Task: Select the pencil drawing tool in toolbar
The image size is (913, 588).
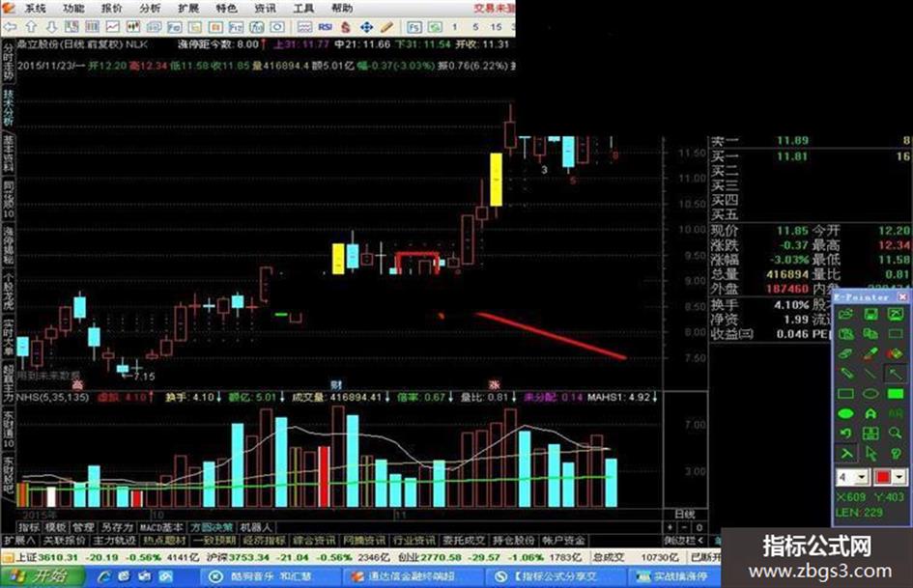Action: tap(386, 27)
